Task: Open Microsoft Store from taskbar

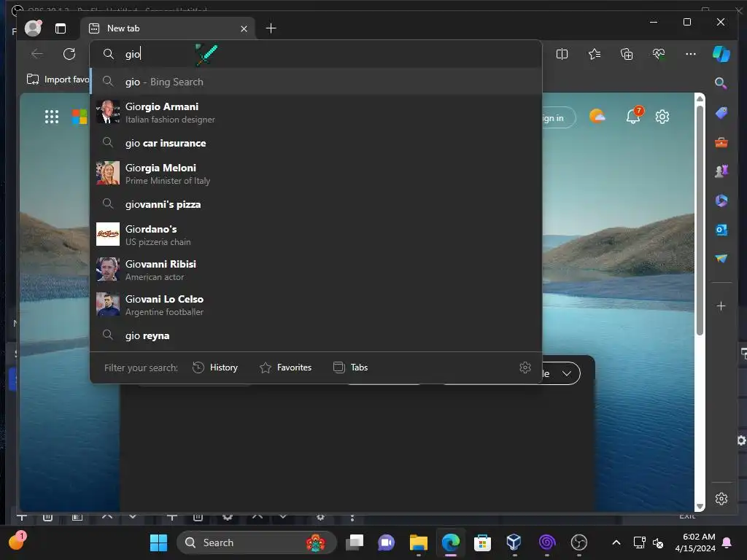Action: tap(482, 542)
